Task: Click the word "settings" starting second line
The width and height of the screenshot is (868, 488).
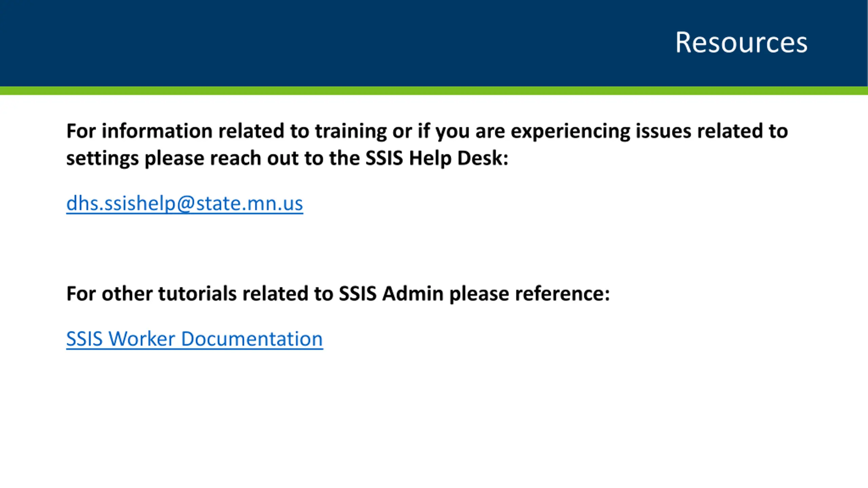Action: pyautogui.click(x=102, y=159)
